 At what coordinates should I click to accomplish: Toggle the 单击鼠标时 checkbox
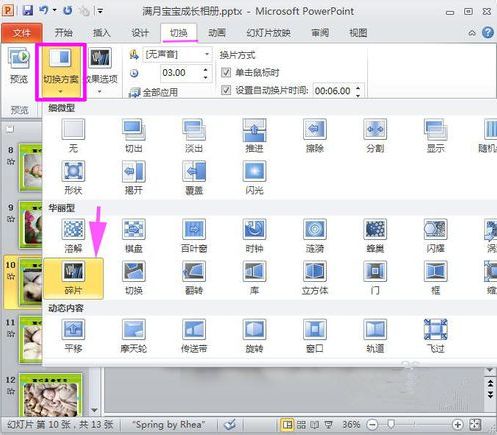pyautogui.click(x=226, y=72)
